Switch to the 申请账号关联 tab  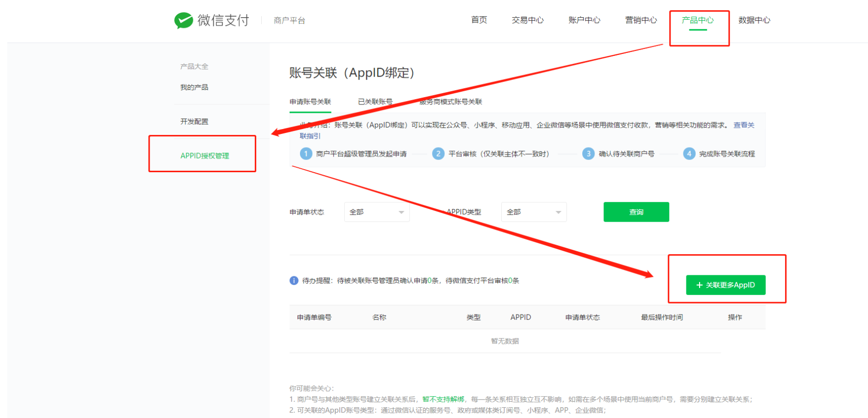(x=310, y=102)
